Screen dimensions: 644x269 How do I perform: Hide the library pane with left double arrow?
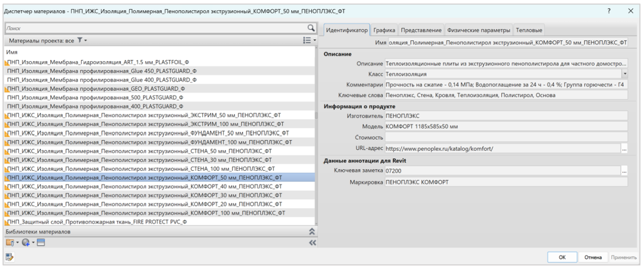[x=310, y=242]
